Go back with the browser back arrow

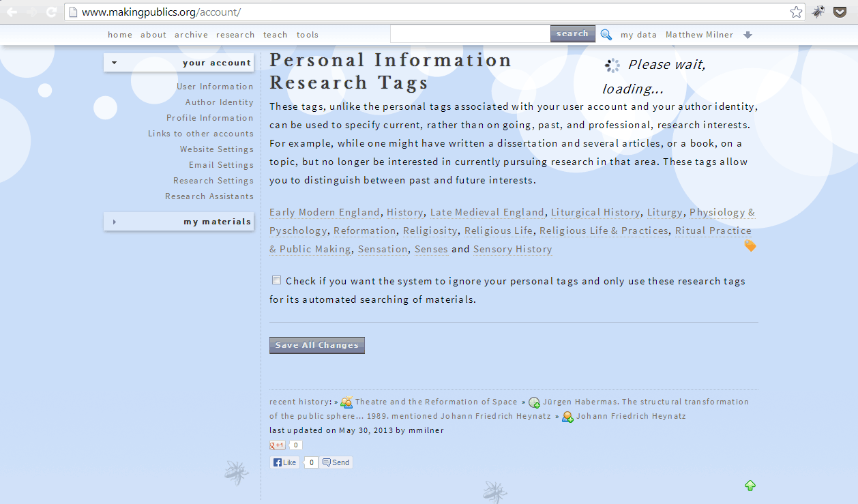point(12,12)
